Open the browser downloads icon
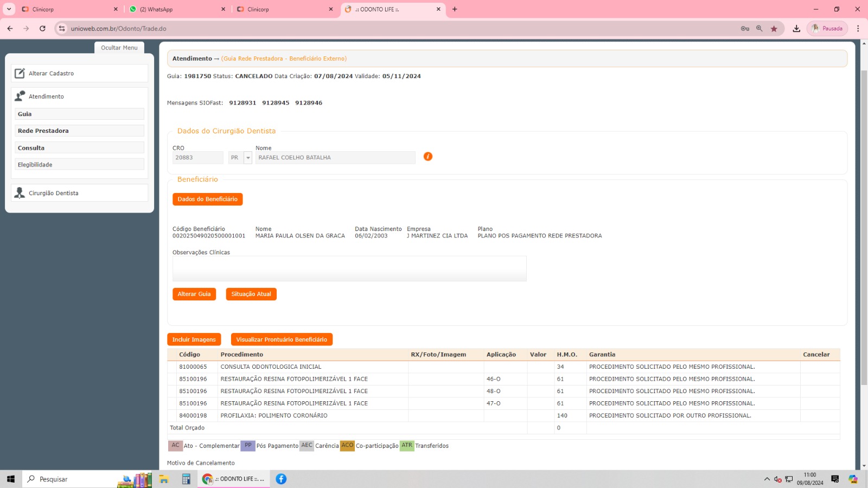The height and width of the screenshot is (488, 868). (796, 29)
